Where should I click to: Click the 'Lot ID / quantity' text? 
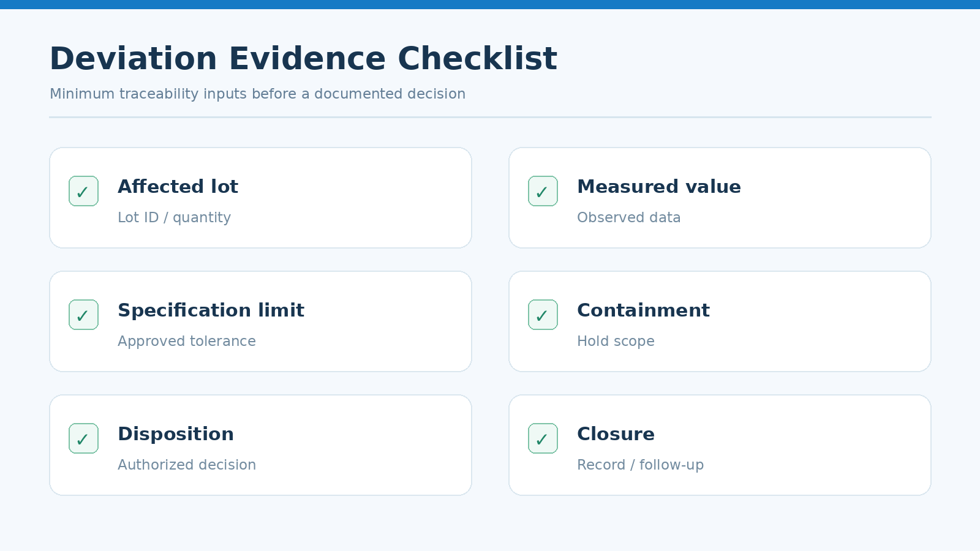tap(174, 218)
